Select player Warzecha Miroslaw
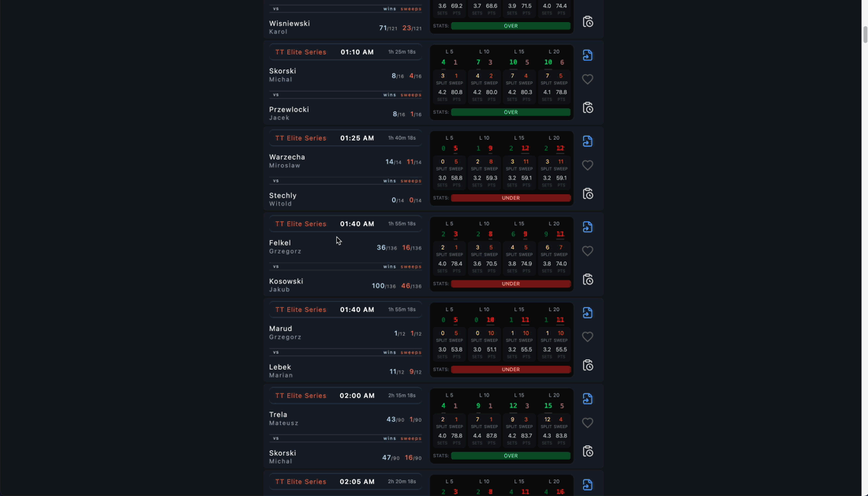Viewport: 868px width, 496px height. 286,160
